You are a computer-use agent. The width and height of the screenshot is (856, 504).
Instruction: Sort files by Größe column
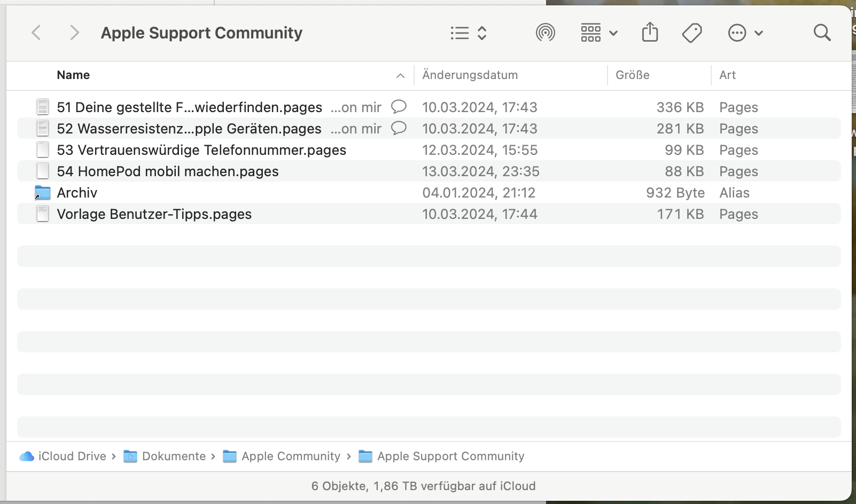(632, 75)
